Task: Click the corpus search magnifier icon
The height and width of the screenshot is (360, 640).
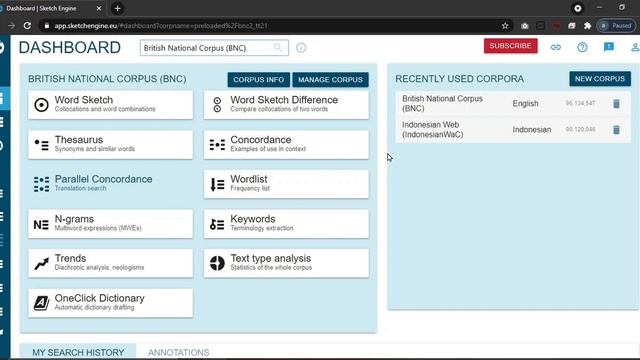Action: pos(278,48)
